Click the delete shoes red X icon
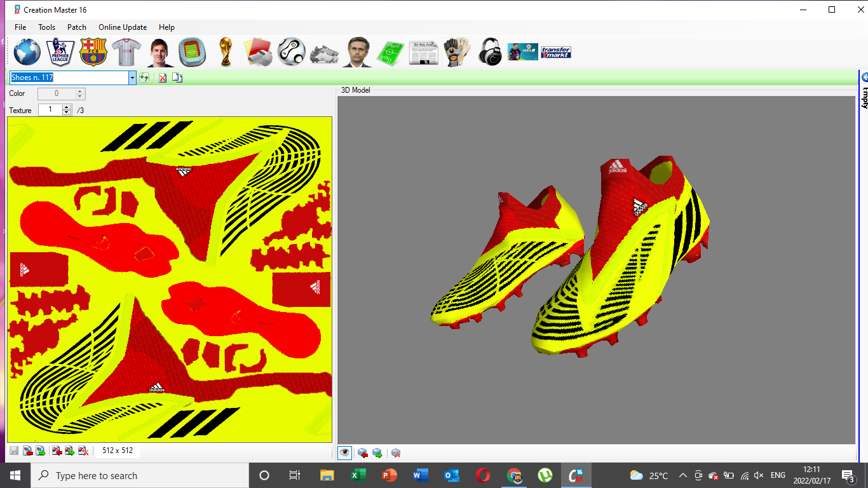Image resolution: width=868 pixels, height=488 pixels. (x=163, y=78)
